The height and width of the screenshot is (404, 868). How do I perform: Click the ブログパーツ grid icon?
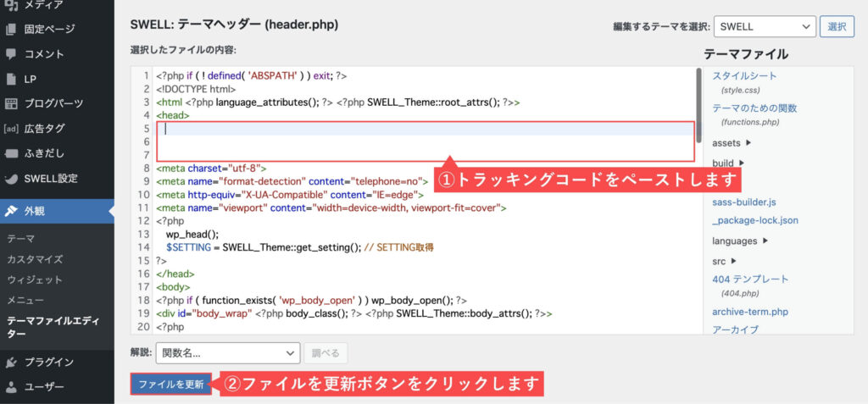[x=11, y=103]
